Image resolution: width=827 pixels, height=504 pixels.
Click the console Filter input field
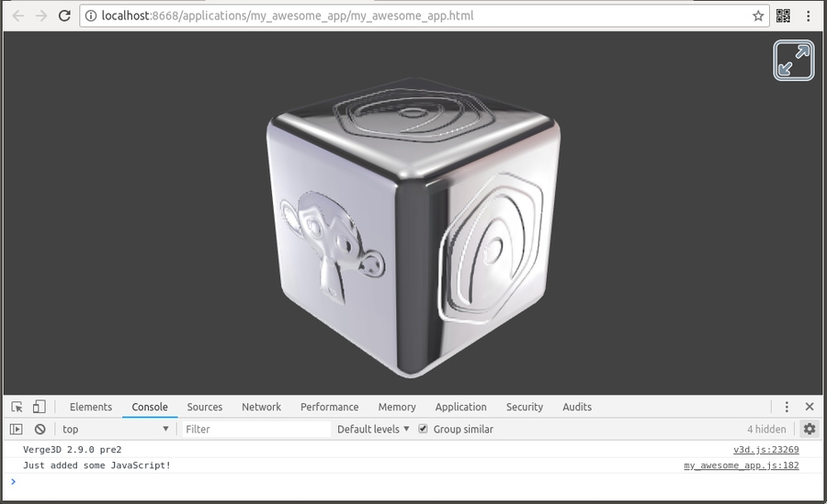coord(255,429)
